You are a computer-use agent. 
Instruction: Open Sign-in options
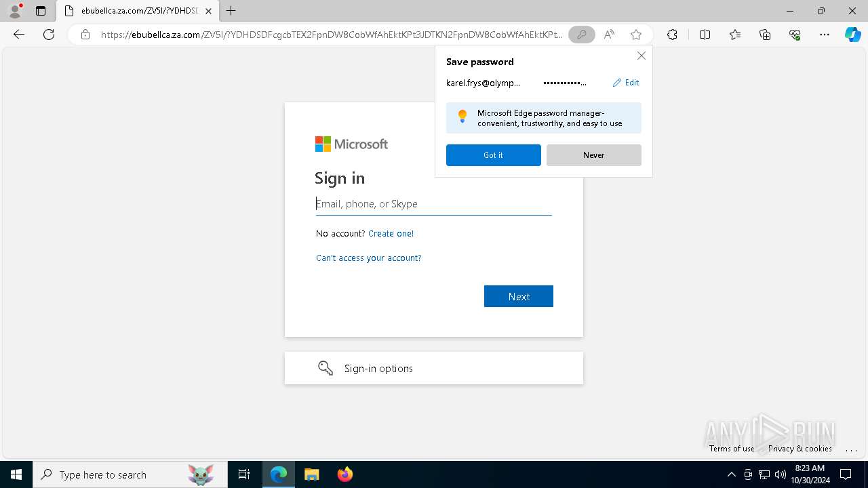tap(434, 368)
